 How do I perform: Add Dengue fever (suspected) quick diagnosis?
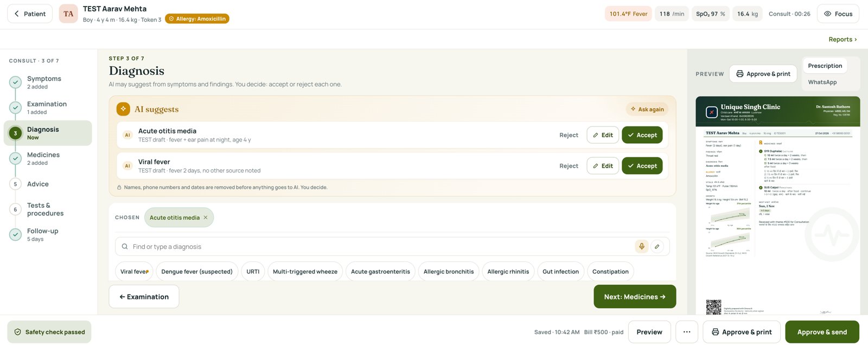click(197, 272)
